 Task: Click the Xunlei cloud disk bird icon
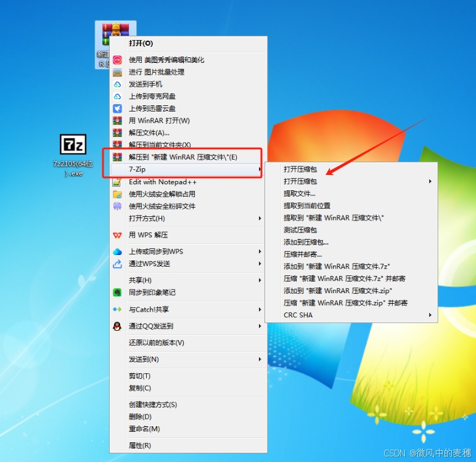click(118, 108)
